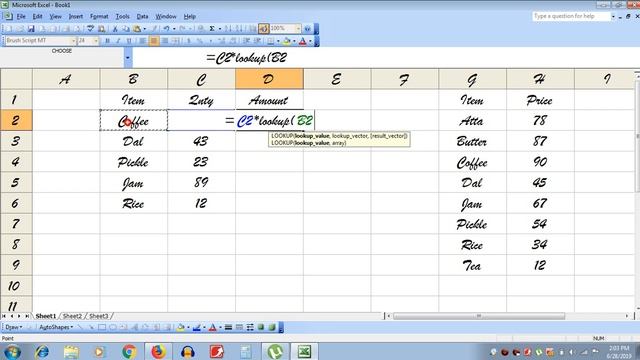Viewport: 640px width, 360px height.
Task: Open the Windows Start menu
Action: pyautogui.click(x=11, y=351)
